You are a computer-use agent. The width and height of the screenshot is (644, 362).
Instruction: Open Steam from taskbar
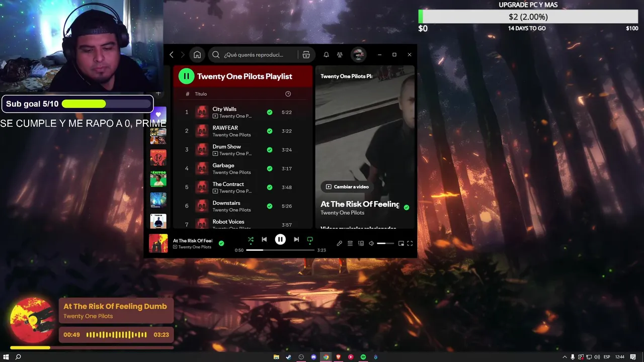coord(289,357)
